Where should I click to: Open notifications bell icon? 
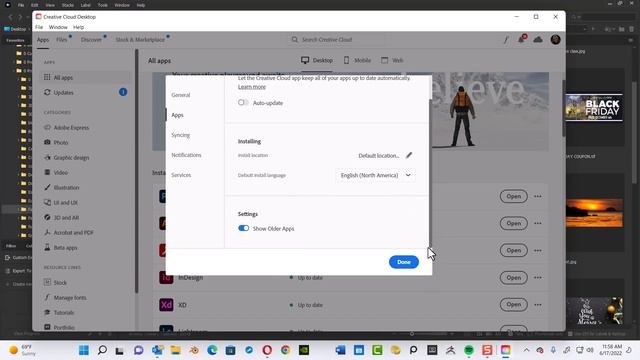[521, 40]
